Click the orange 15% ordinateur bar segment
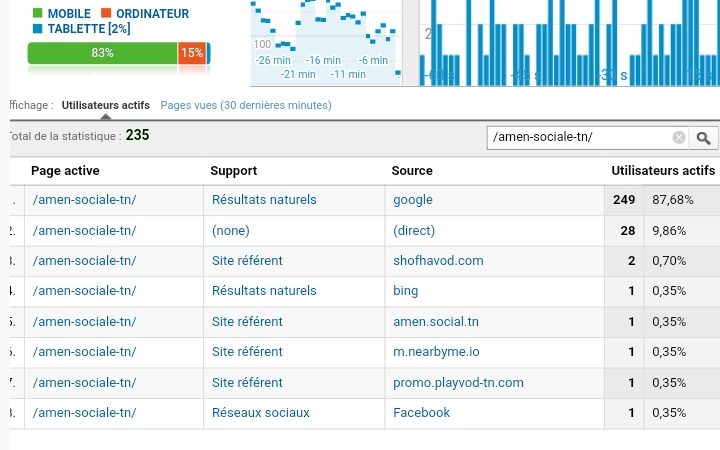This screenshot has width=720, height=450. pyautogui.click(x=192, y=53)
